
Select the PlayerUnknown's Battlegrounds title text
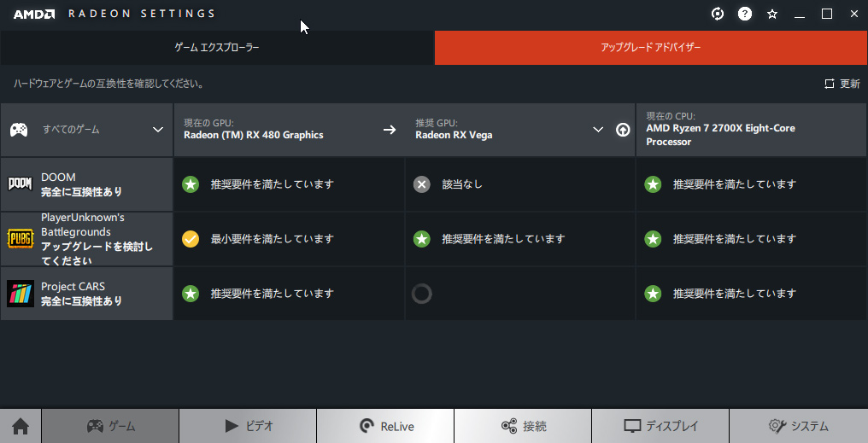coord(83,224)
